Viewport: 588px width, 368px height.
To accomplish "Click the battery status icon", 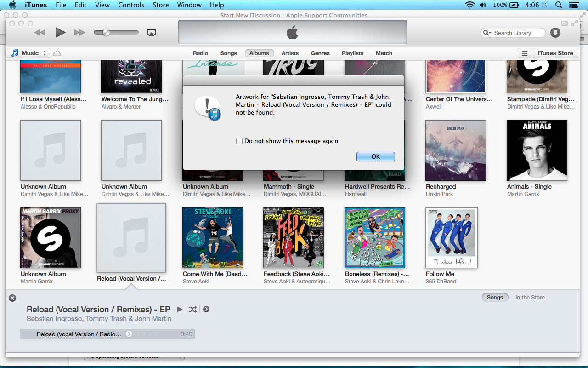I will tap(514, 5).
